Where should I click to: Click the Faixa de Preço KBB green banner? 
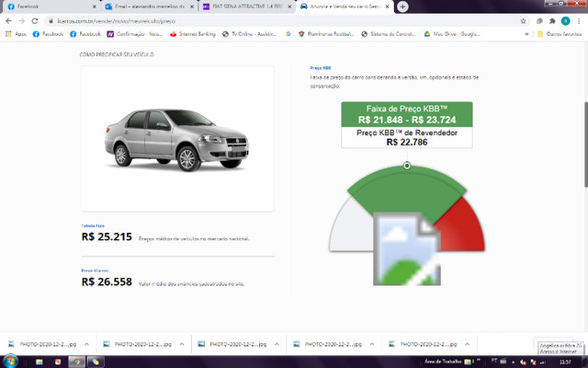click(x=407, y=114)
